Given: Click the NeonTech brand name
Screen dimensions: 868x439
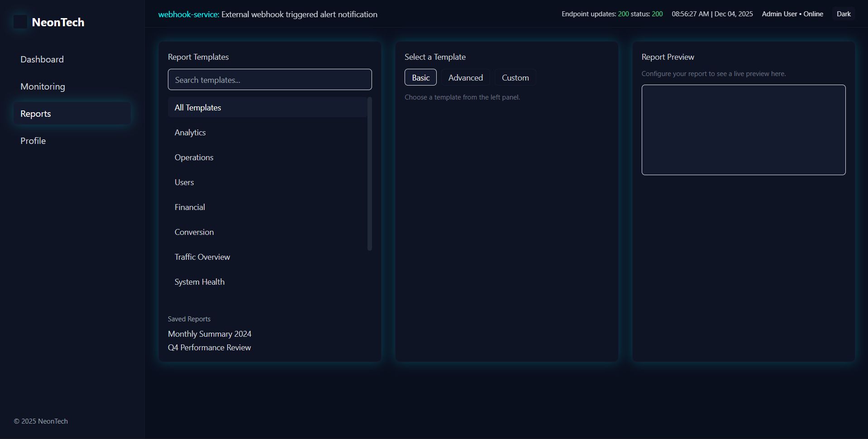Looking at the screenshot, I should pyautogui.click(x=58, y=22).
